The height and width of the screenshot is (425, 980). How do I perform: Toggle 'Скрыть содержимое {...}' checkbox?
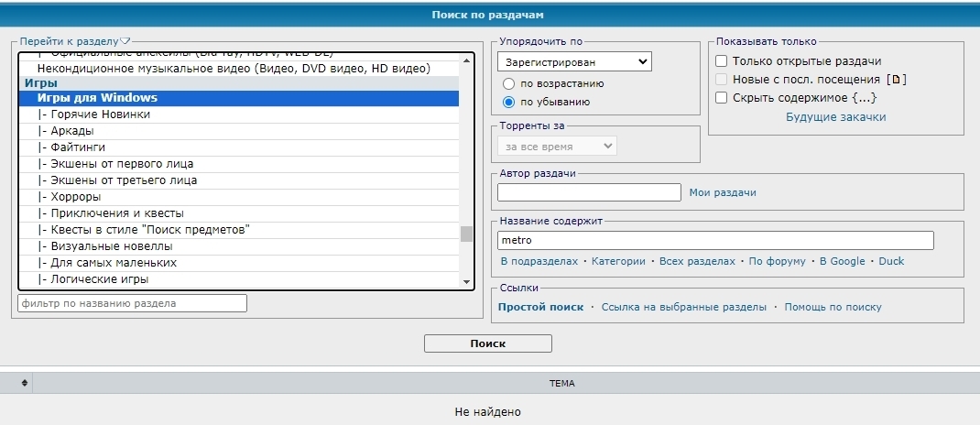721,97
